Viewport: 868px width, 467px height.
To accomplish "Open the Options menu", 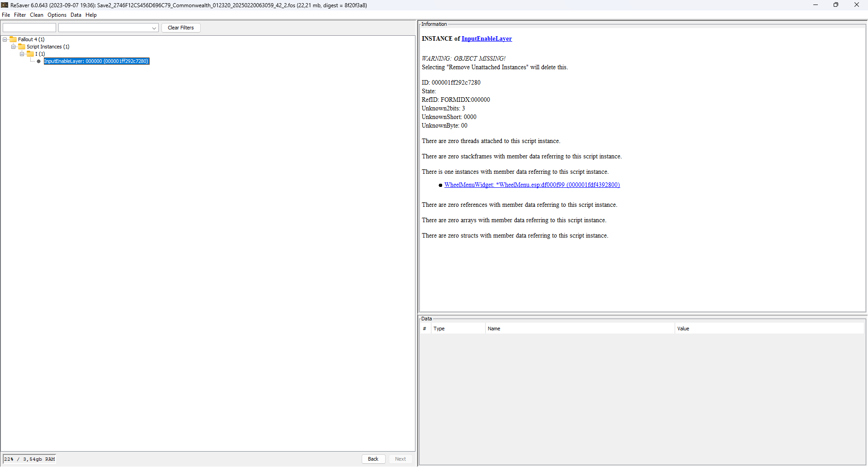I will [x=57, y=15].
